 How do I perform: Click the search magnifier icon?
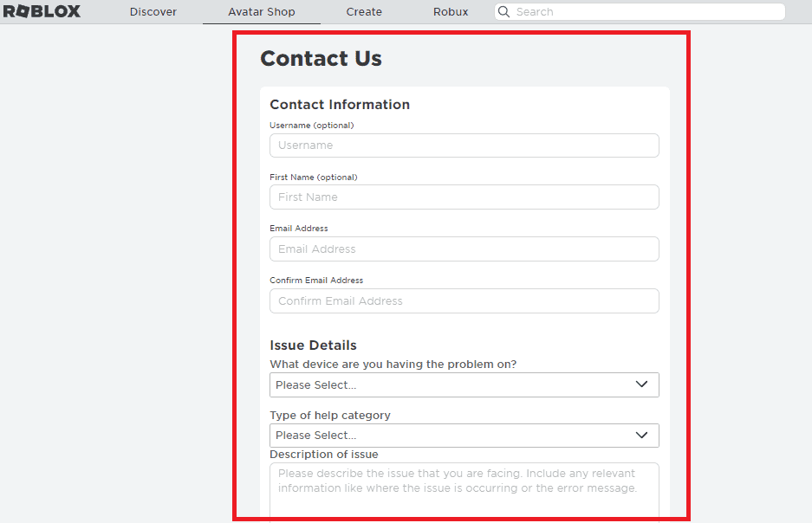[504, 12]
